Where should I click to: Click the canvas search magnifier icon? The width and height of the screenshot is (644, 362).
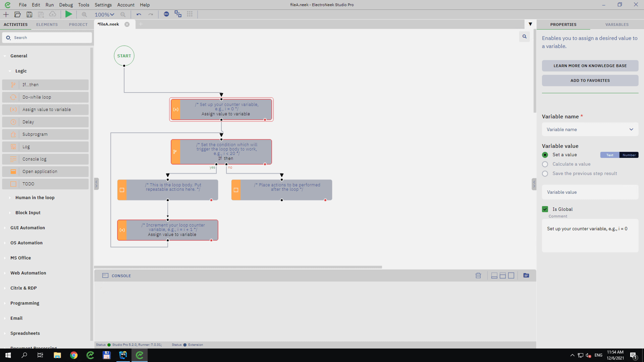click(524, 37)
